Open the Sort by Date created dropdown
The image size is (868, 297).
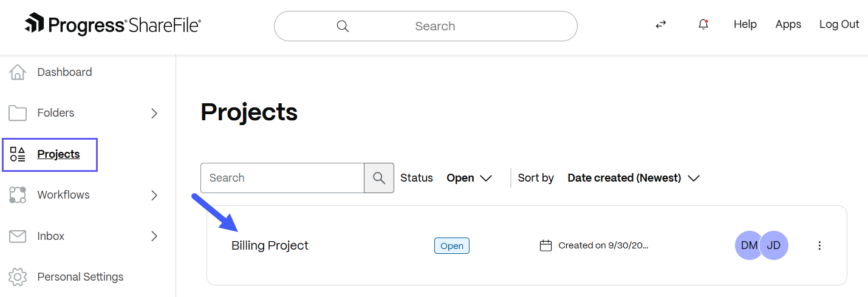[x=634, y=178]
